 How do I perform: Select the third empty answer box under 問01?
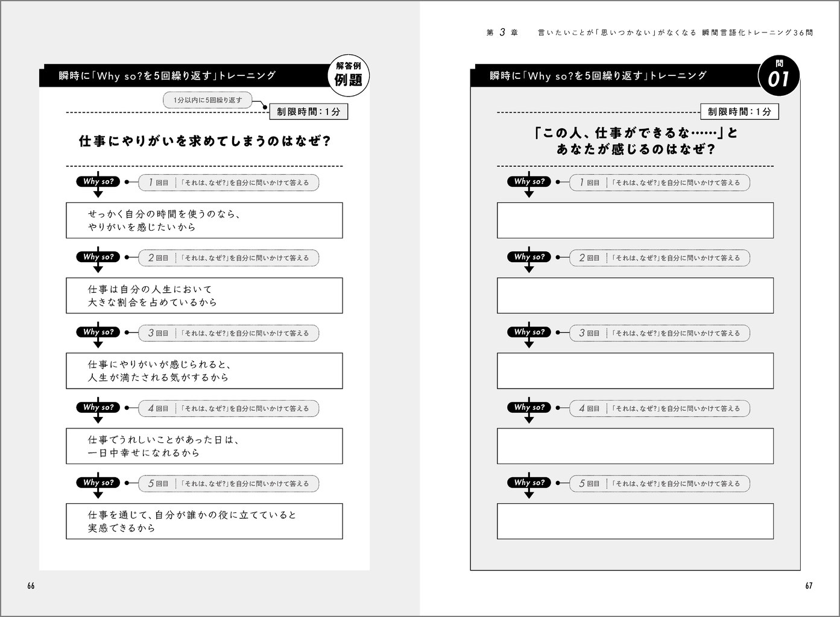click(635, 371)
